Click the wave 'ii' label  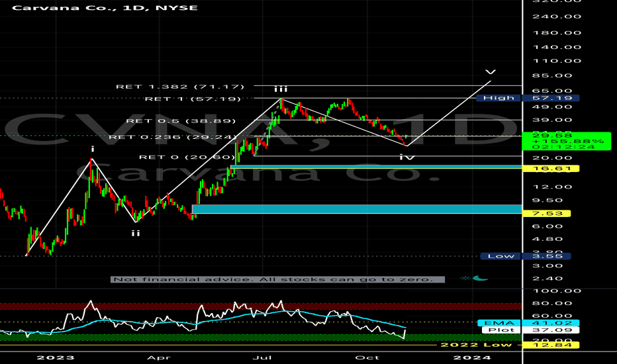[135, 234]
